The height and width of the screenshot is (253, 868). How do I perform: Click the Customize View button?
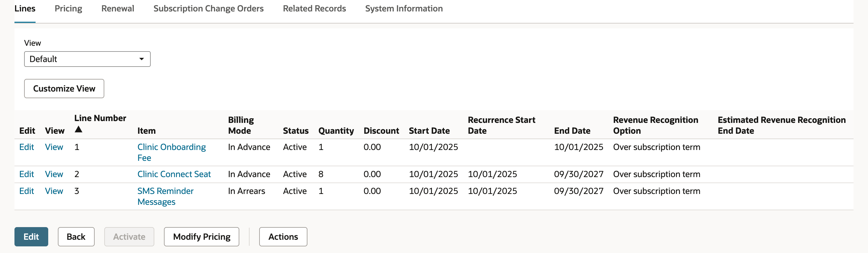[64, 89]
